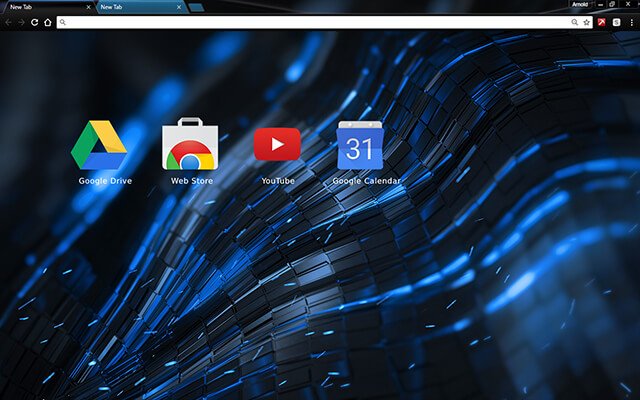Go back using the back arrow
This screenshot has width=640, height=400.
click(9, 22)
